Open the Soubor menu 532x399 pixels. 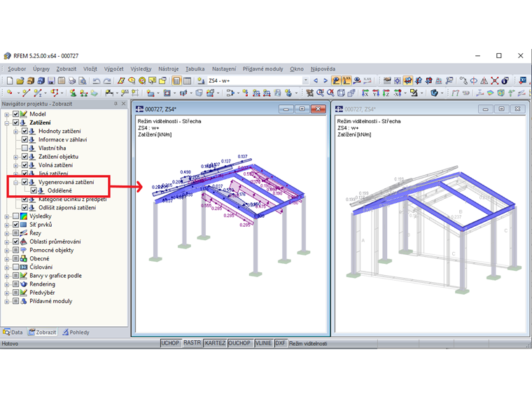17,69
